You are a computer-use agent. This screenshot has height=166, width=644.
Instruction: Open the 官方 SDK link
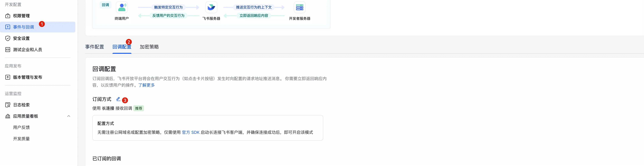(x=191, y=132)
